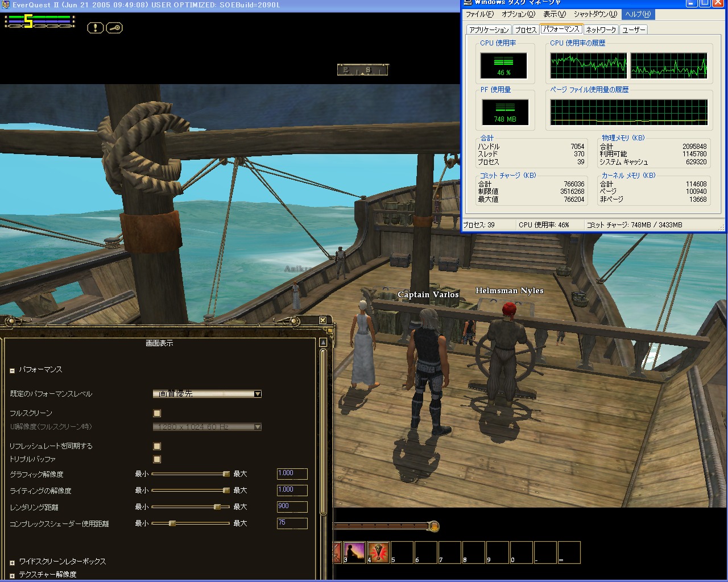Toggle the リフレッシュレートを同期する checkbox
Image resolution: width=728 pixels, height=582 pixels.
click(x=157, y=446)
